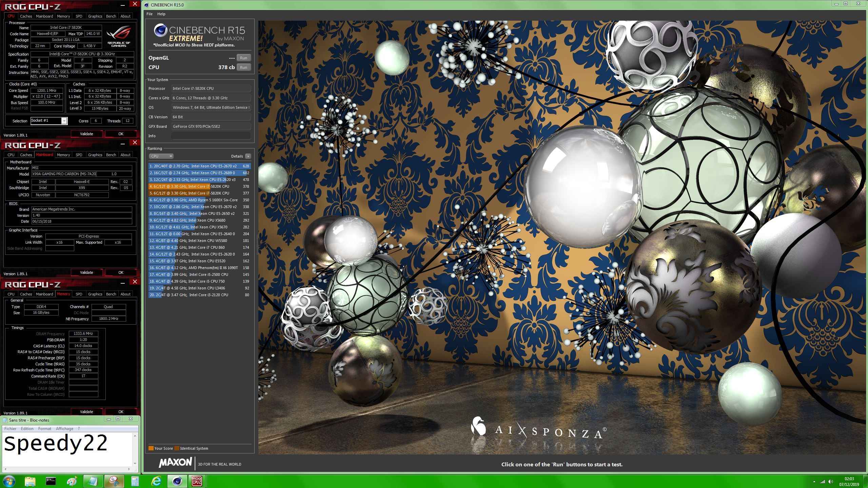Open Bench tab in Processor CPU-Z window
The image size is (868, 488).
pos(111,16)
